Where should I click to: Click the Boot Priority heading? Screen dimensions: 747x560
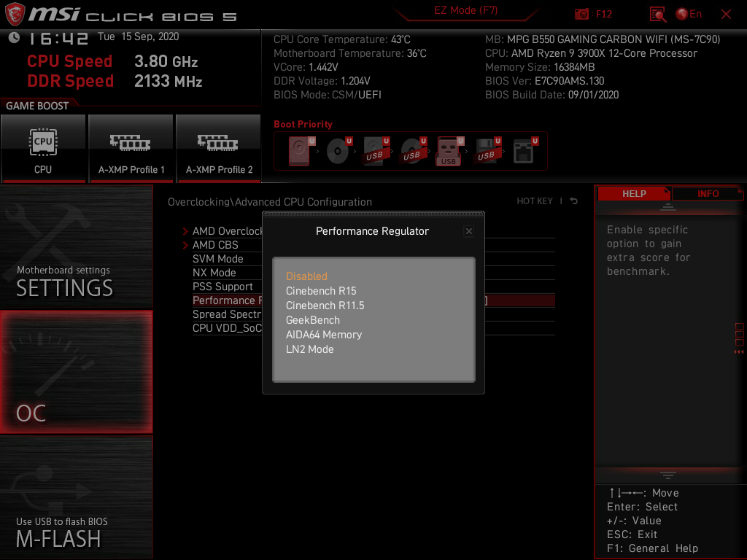click(303, 124)
